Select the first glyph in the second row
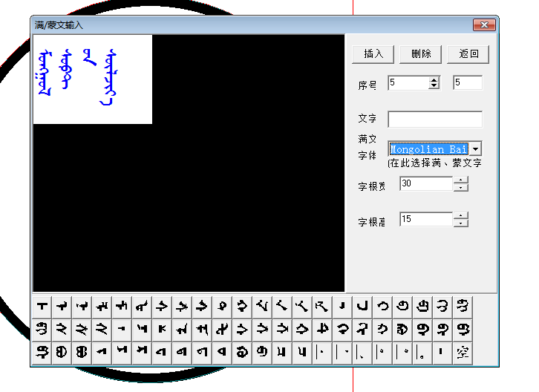Screen dimensions: 539x392 [42, 328]
